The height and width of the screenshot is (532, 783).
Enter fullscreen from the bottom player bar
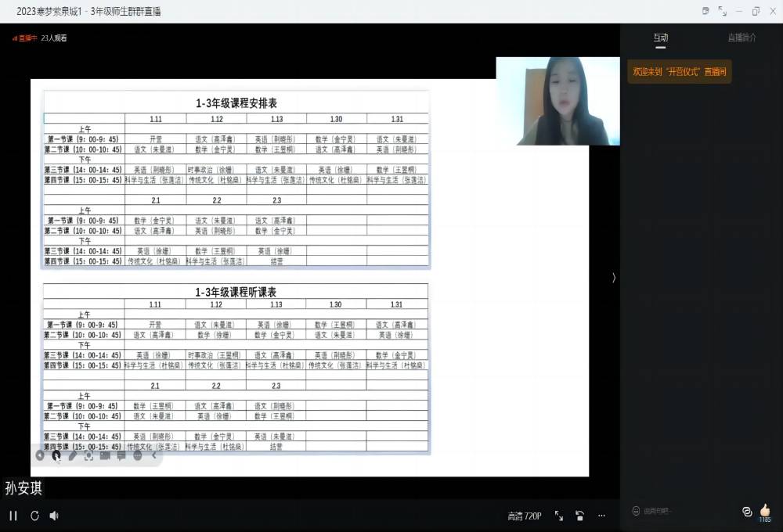point(559,516)
